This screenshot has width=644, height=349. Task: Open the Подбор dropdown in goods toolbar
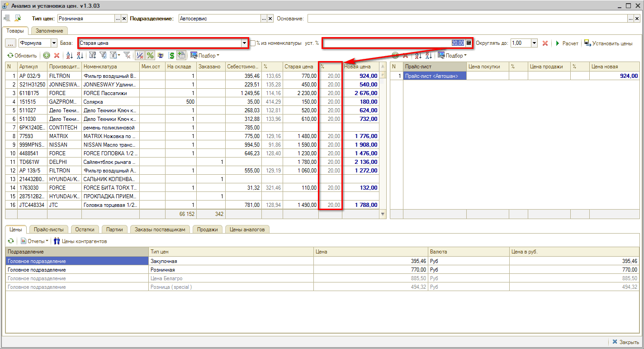pyautogui.click(x=204, y=56)
